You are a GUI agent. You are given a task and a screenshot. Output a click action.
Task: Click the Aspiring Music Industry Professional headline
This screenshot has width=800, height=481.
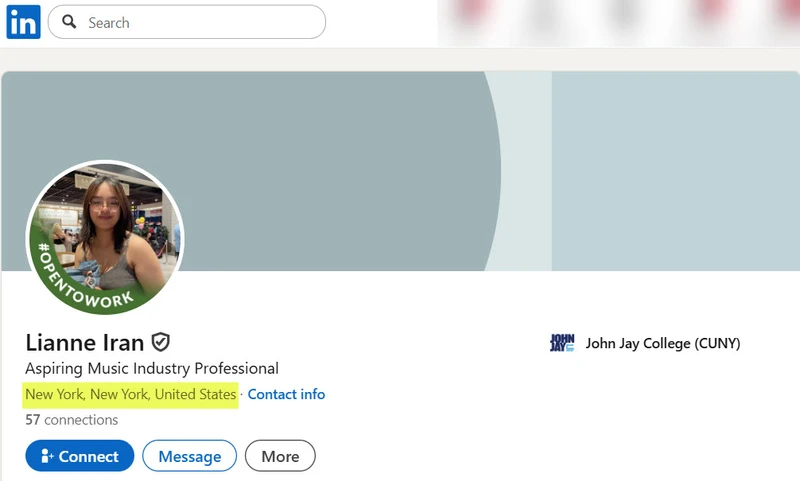pyautogui.click(x=152, y=368)
